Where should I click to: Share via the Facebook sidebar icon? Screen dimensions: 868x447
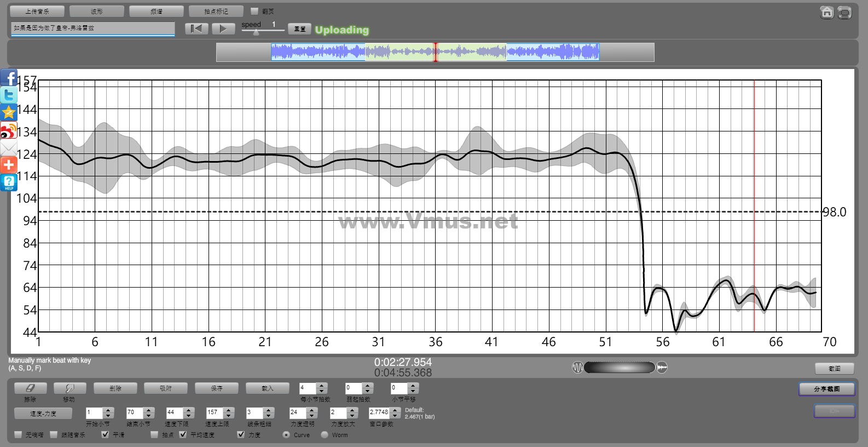click(9, 78)
